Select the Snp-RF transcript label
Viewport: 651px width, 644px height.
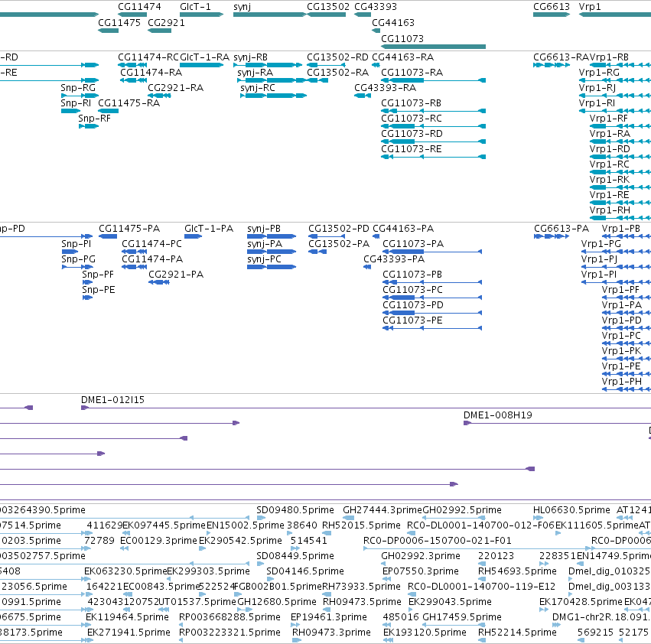(x=94, y=119)
